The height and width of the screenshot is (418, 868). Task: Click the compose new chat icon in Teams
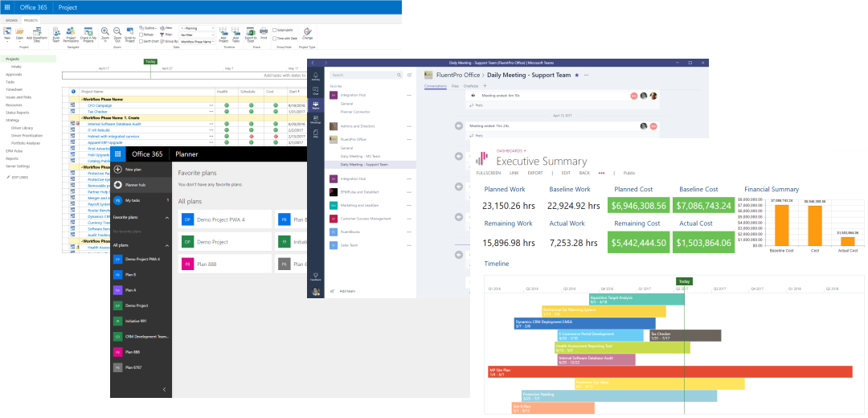coord(410,75)
